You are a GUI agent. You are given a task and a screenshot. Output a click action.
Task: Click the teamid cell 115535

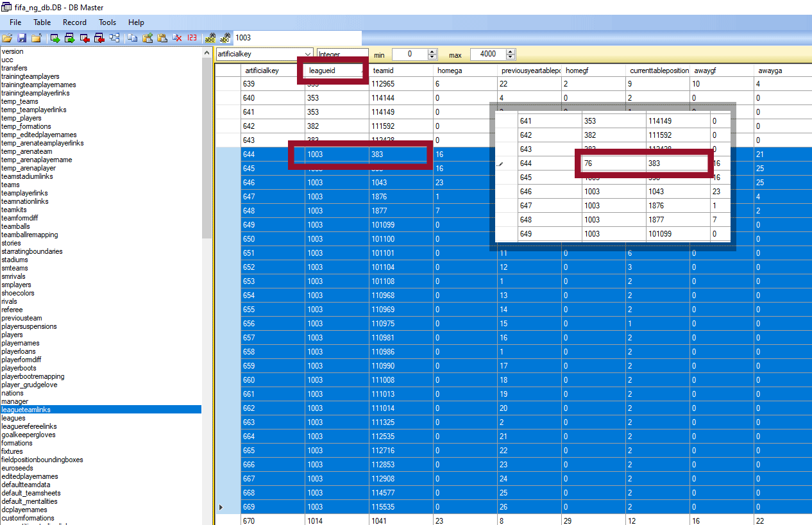(x=401, y=507)
